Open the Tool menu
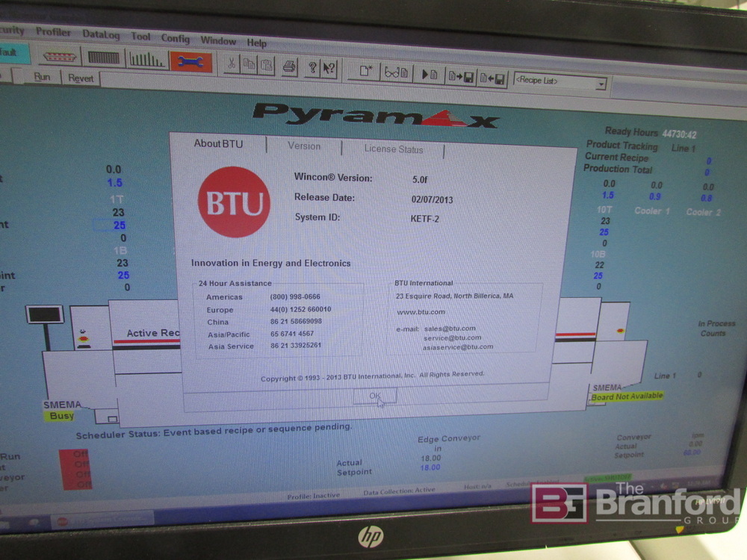 point(140,37)
